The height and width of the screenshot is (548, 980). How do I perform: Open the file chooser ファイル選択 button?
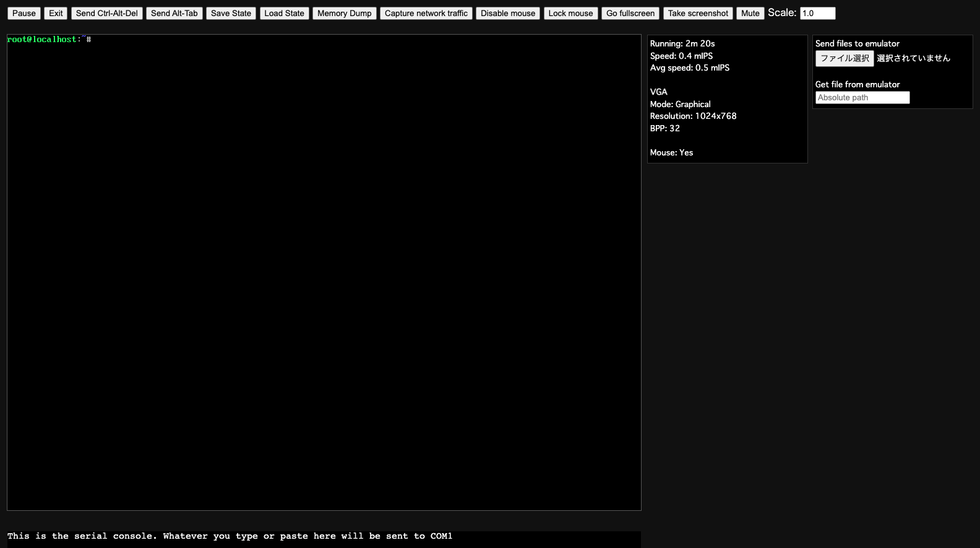[x=844, y=58]
